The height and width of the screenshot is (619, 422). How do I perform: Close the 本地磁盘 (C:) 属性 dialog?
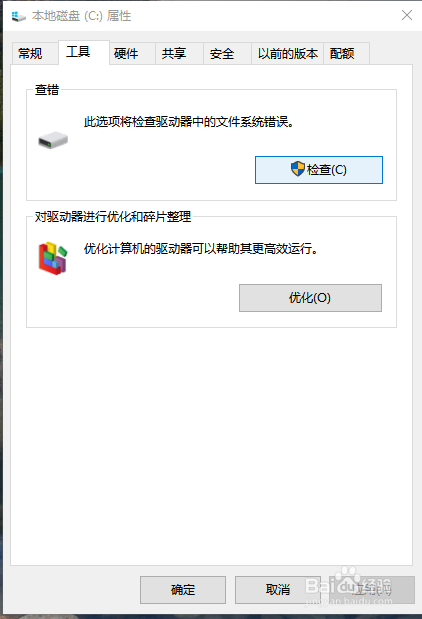(x=407, y=15)
